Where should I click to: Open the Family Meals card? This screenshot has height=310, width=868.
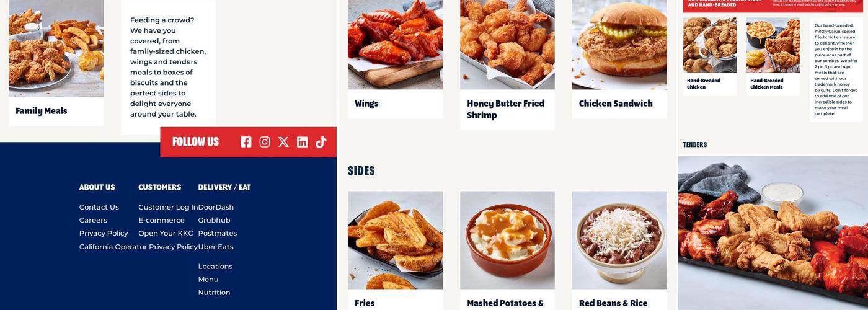click(x=56, y=63)
